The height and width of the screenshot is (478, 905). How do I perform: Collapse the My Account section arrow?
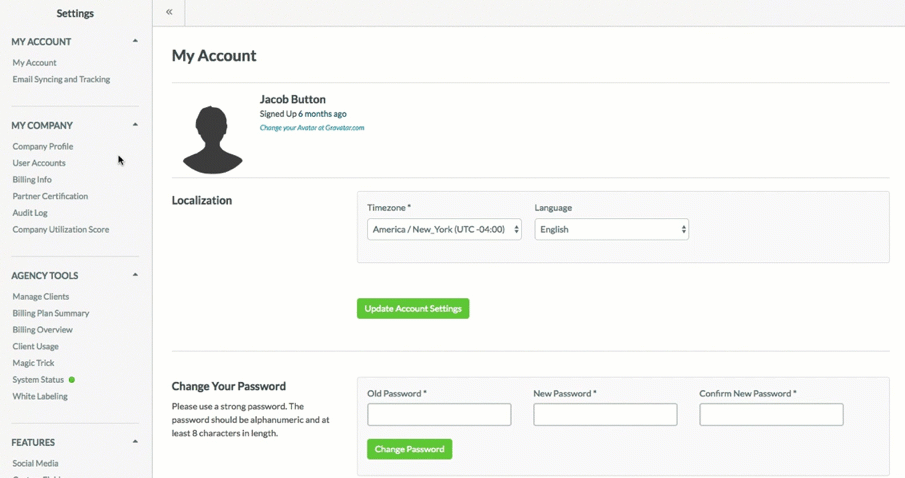(135, 41)
